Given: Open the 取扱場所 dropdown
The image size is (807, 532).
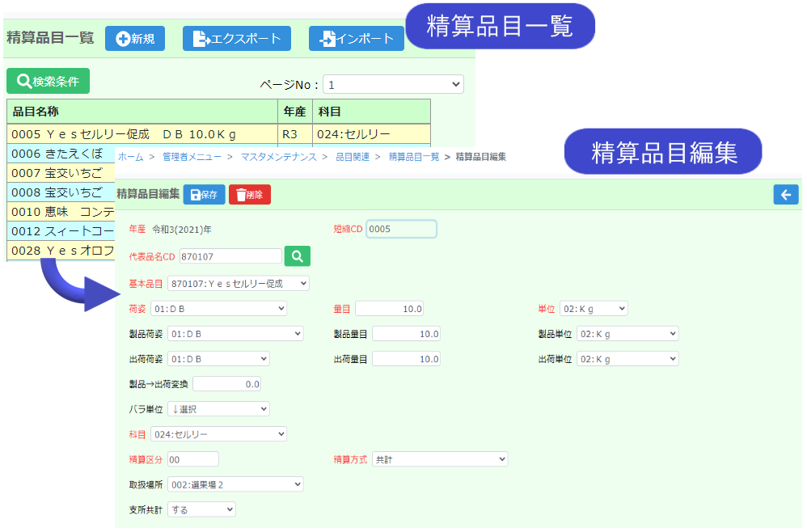Looking at the screenshot, I should coord(226,484).
